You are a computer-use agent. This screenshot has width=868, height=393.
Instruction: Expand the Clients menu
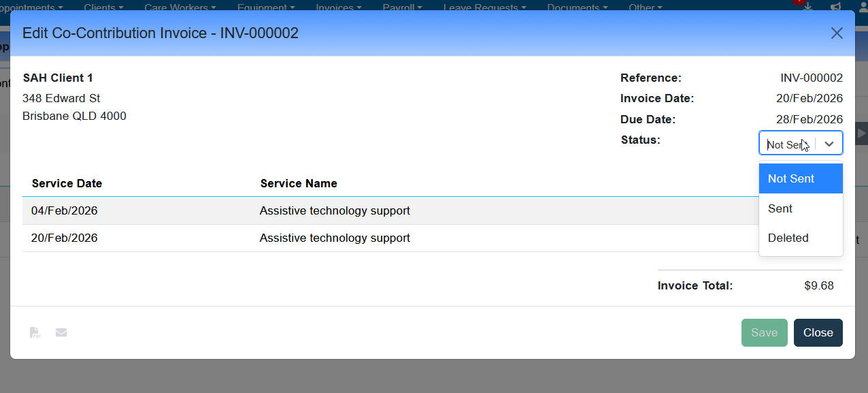click(103, 7)
